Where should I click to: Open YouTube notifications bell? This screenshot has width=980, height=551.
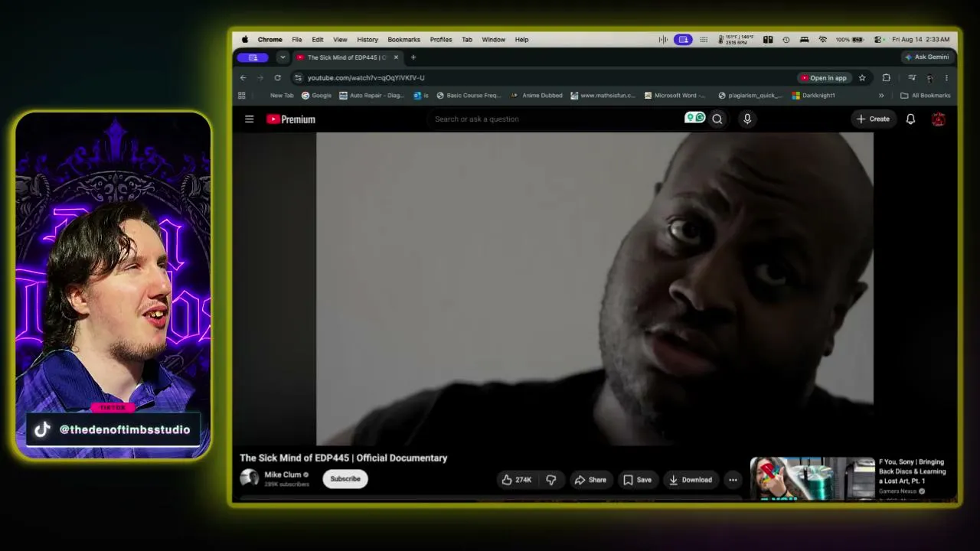pyautogui.click(x=910, y=119)
